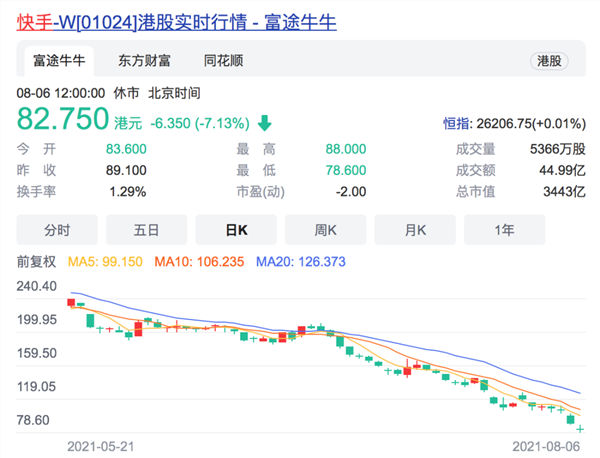The image size is (600, 458).
Task: Switch to the 同花顺 tab
Action: pos(223,61)
